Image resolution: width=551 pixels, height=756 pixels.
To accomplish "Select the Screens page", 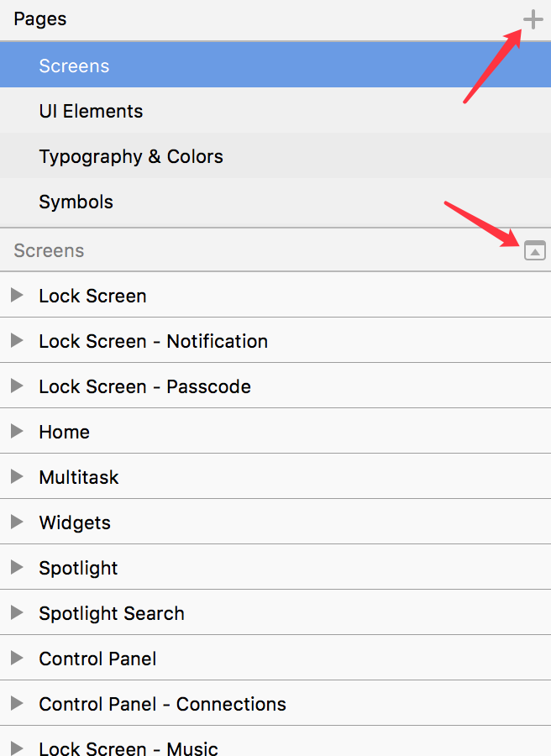I will point(275,65).
